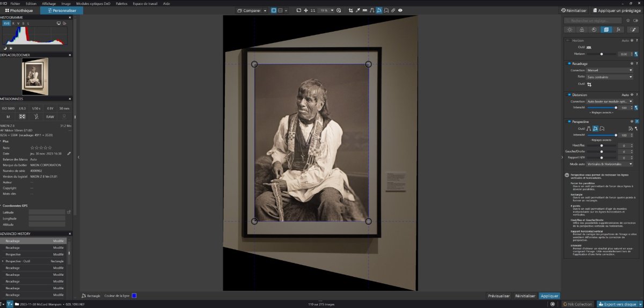The image size is (644, 308).
Task: Activate the horizon tool in top toolbar
Action: pos(365,10)
